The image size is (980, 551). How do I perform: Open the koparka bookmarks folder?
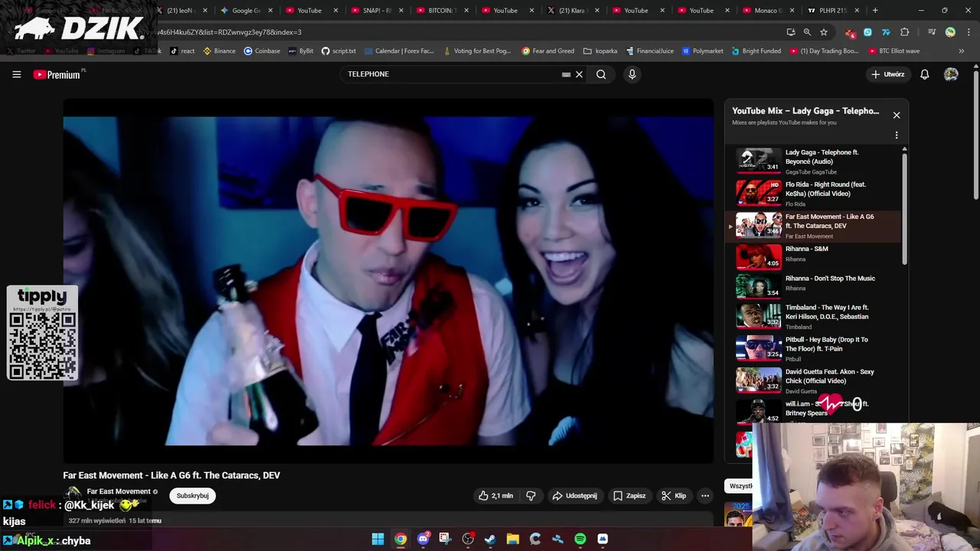coord(600,51)
